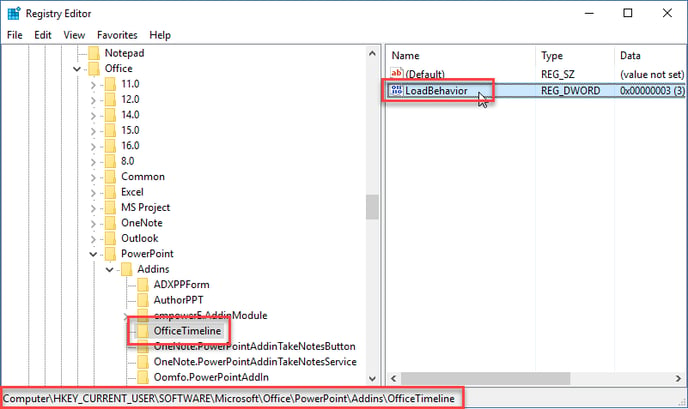Click the tree pane scroll down arrow
The width and height of the screenshot is (688, 409).
(x=372, y=379)
